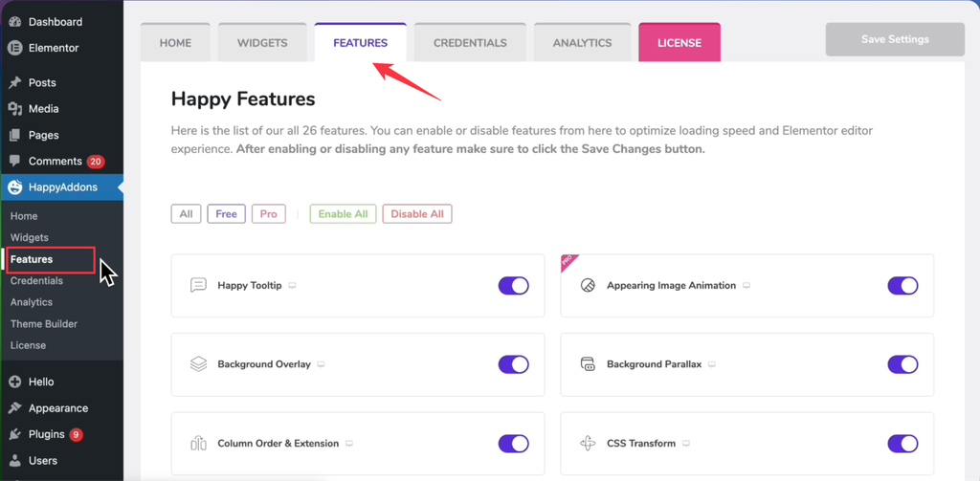Filter features by Free
This screenshot has height=481, width=980.
point(226,213)
